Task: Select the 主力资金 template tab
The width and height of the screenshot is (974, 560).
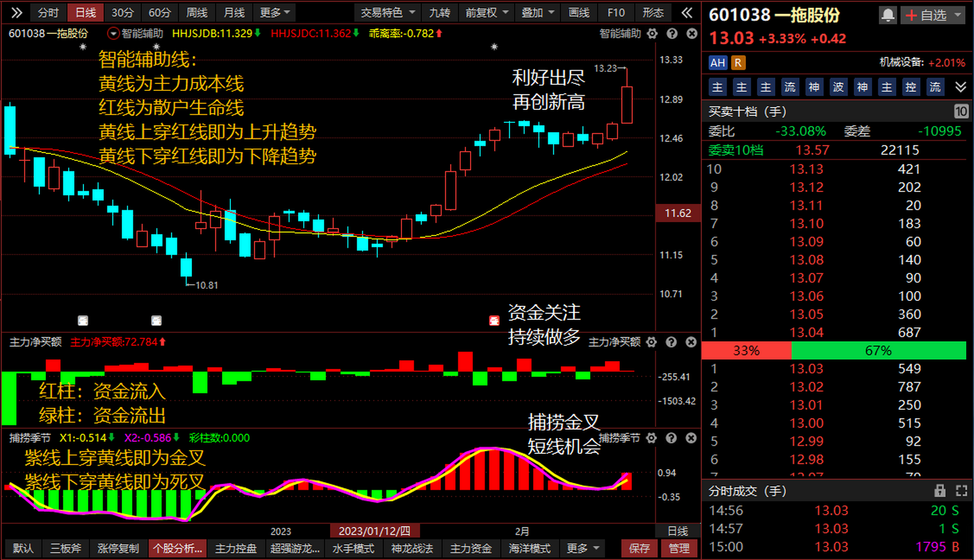Action: pyautogui.click(x=471, y=548)
